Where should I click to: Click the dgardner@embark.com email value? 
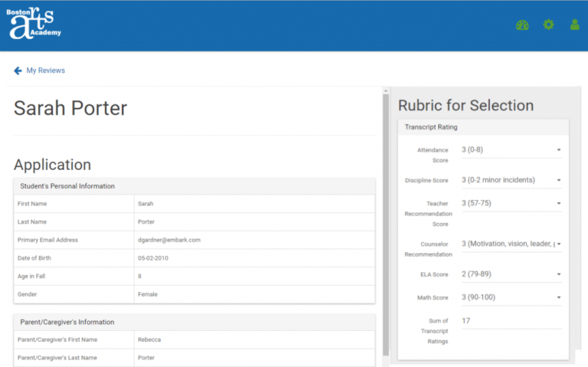(x=168, y=240)
